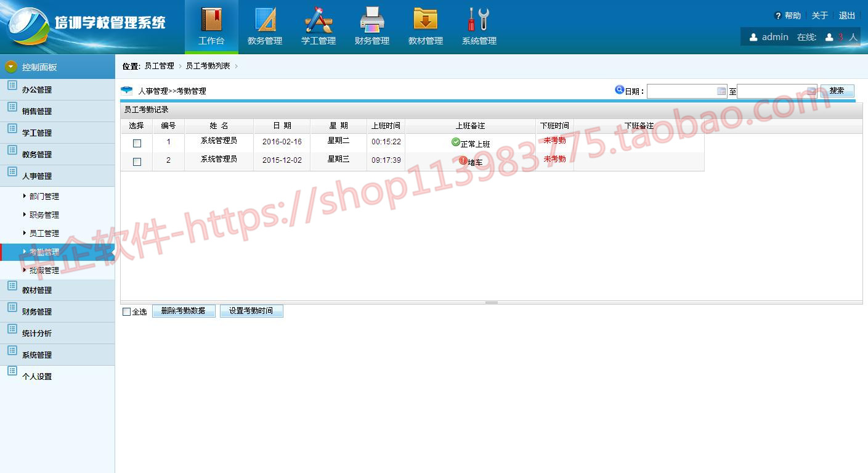Expand the 财务管理 sidebar section
The height and width of the screenshot is (473, 868).
pyautogui.click(x=57, y=311)
